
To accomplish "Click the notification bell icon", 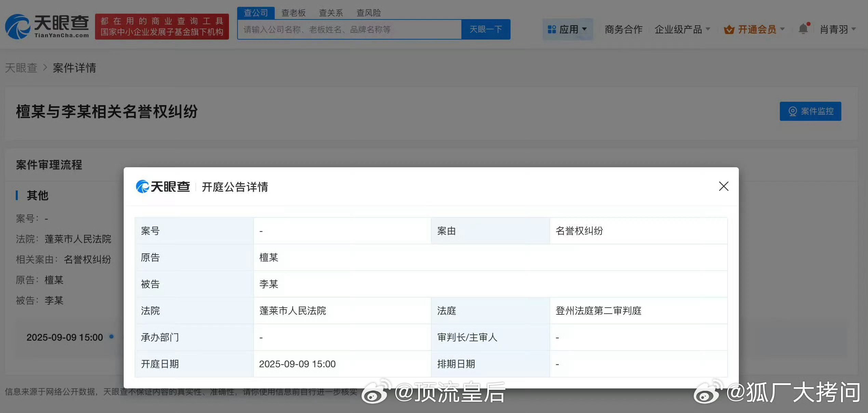I will [x=803, y=29].
